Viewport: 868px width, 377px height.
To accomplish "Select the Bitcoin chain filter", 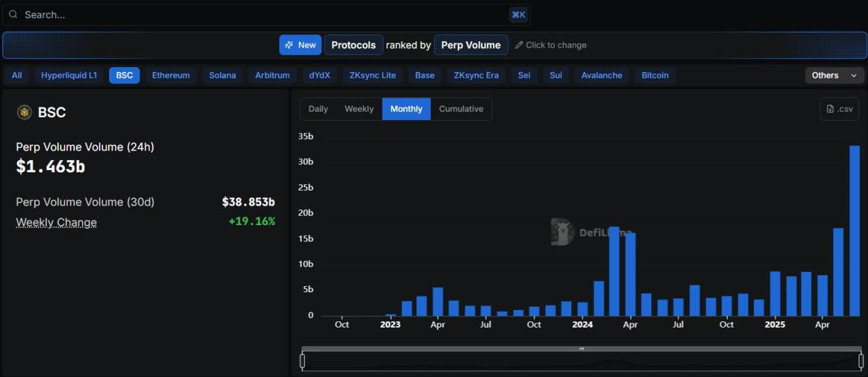I will tap(655, 75).
